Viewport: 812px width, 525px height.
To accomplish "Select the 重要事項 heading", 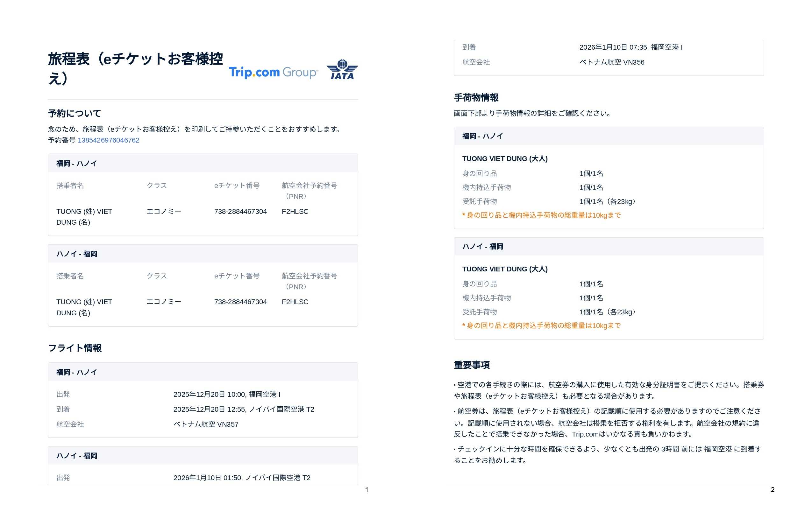I will (472, 365).
